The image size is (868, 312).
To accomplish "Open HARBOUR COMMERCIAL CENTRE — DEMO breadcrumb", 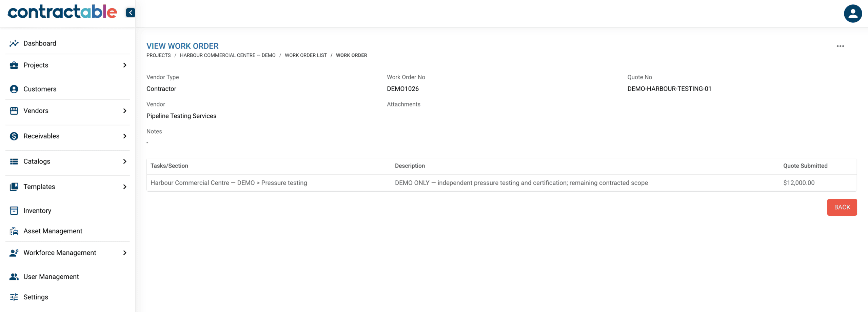I will (228, 55).
